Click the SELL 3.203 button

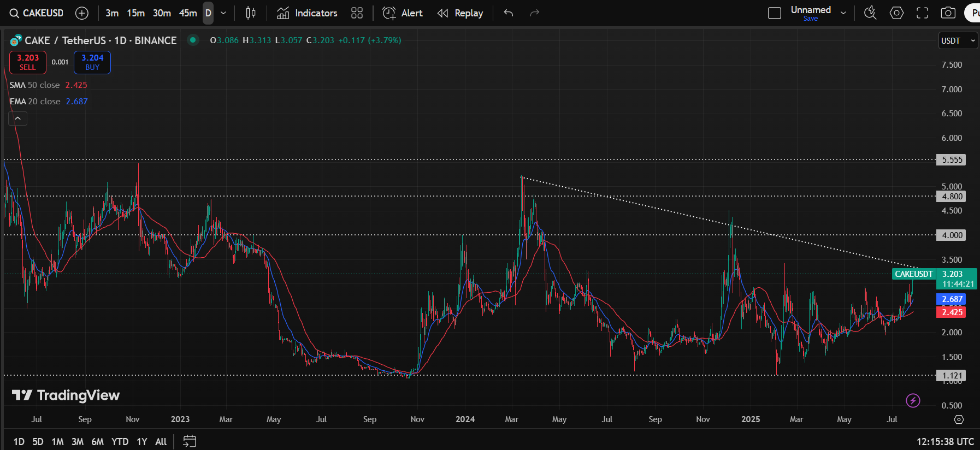coord(28,62)
